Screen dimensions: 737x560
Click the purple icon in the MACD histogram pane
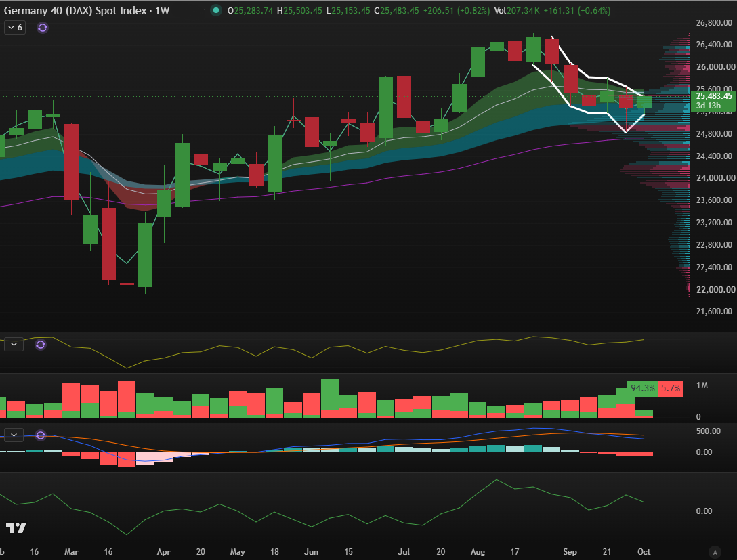[x=41, y=435]
